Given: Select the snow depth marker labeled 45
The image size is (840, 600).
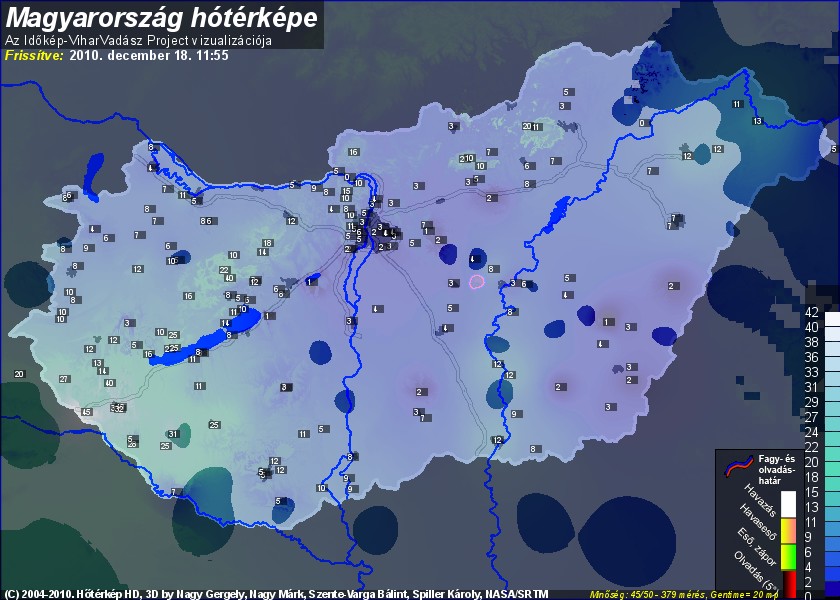Looking at the screenshot, I should coord(87,412).
